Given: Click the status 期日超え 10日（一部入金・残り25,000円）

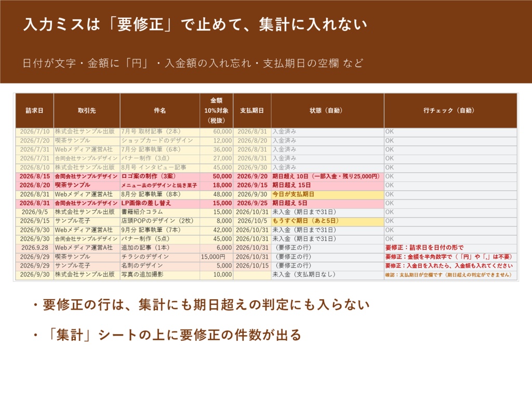Looking at the screenshot, I should [x=327, y=177].
